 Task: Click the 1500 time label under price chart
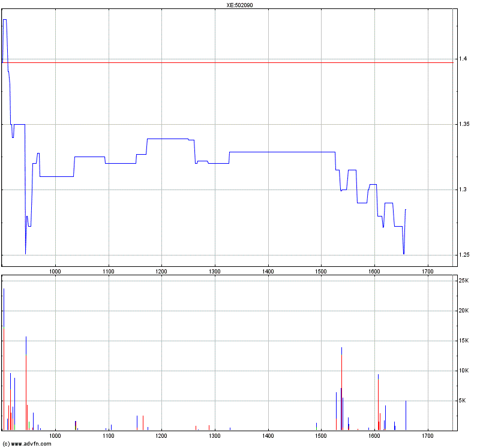[x=321, y=272]
